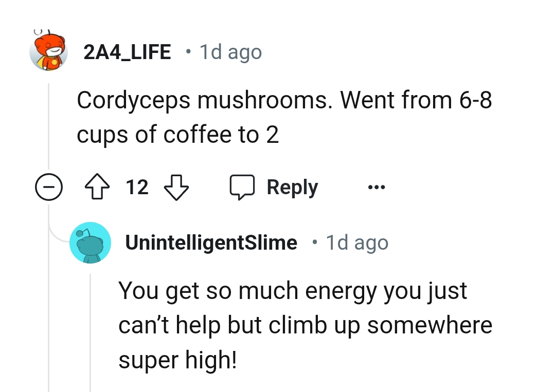Open the comment overflow menu (three dots)
Viewport: 555px width, 392px height.
click(375, 187)
